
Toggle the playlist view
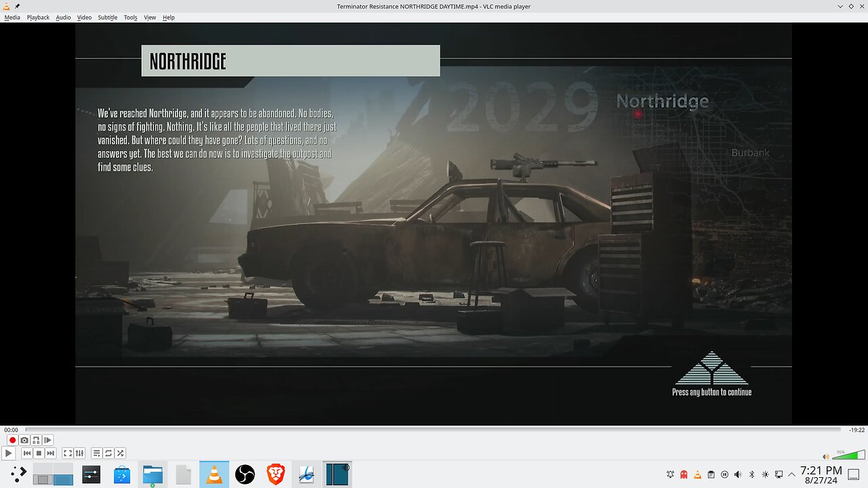tap(97, 453)
